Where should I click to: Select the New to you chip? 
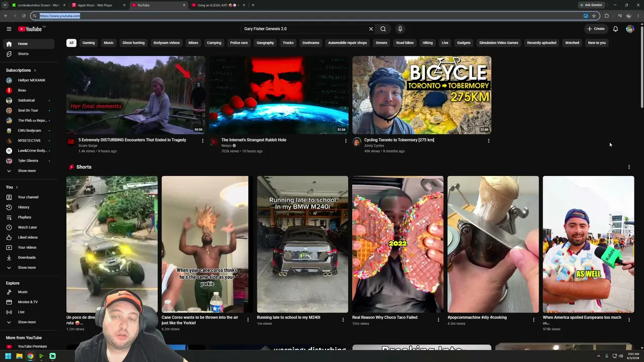[597, 43]
